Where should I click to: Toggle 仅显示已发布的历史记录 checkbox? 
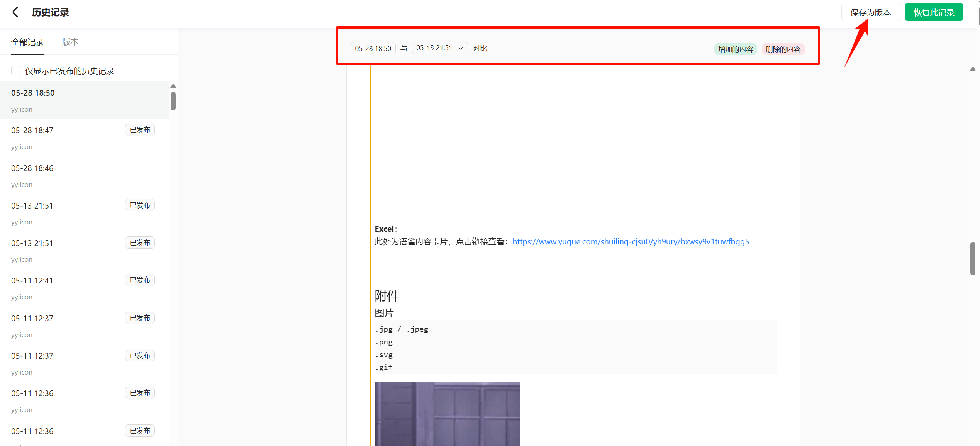16,71
